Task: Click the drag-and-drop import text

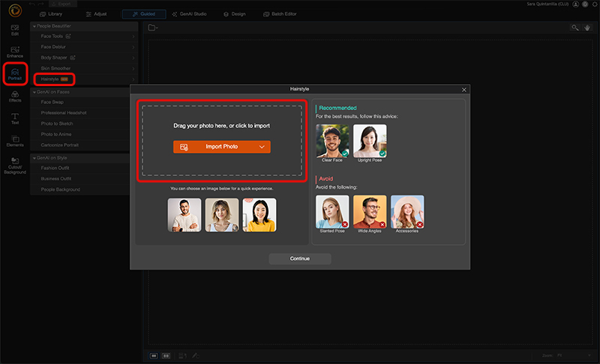Action: click(221, 126)
